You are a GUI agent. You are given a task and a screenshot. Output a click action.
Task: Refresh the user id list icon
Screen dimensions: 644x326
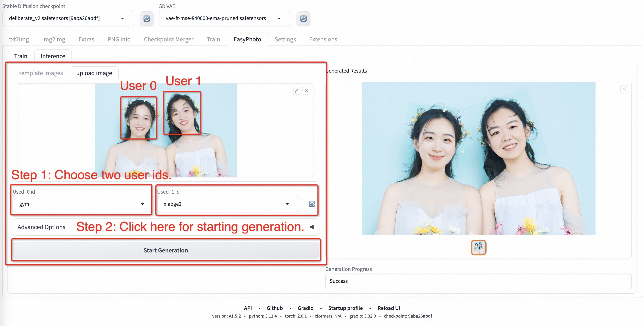[x=312, y=204]
